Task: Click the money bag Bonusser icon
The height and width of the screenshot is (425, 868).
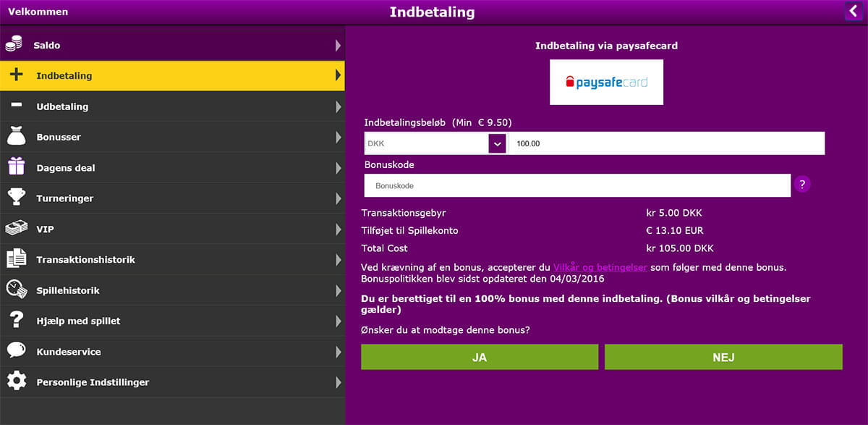Action: click(x=16, y=136)
